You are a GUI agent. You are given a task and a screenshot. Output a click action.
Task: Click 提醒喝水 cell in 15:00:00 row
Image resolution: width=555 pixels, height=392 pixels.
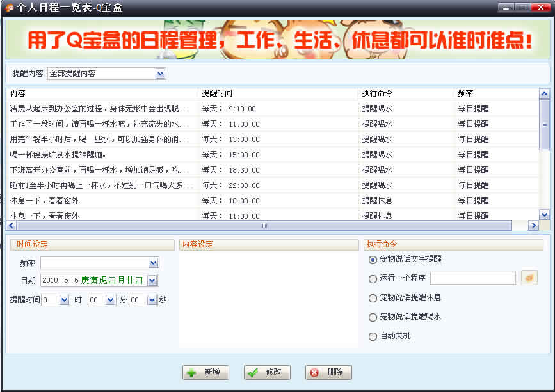[377, 155]
